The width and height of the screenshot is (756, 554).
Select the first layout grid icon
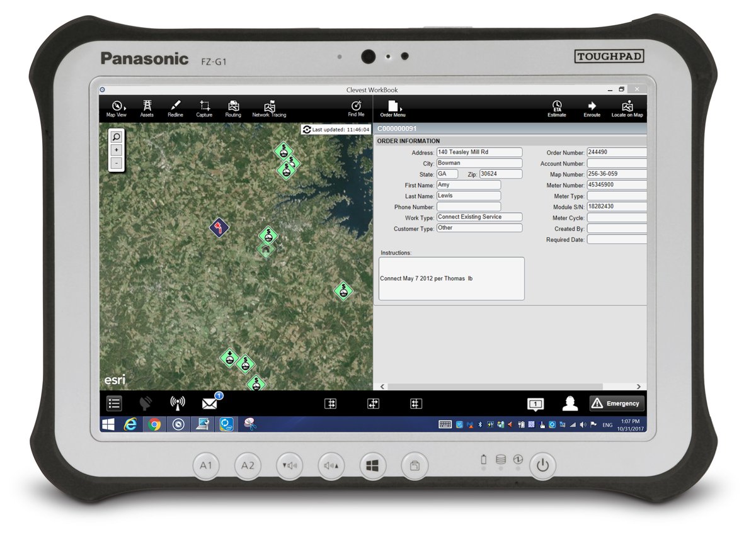pyautogui.click(x=330, y=404)
